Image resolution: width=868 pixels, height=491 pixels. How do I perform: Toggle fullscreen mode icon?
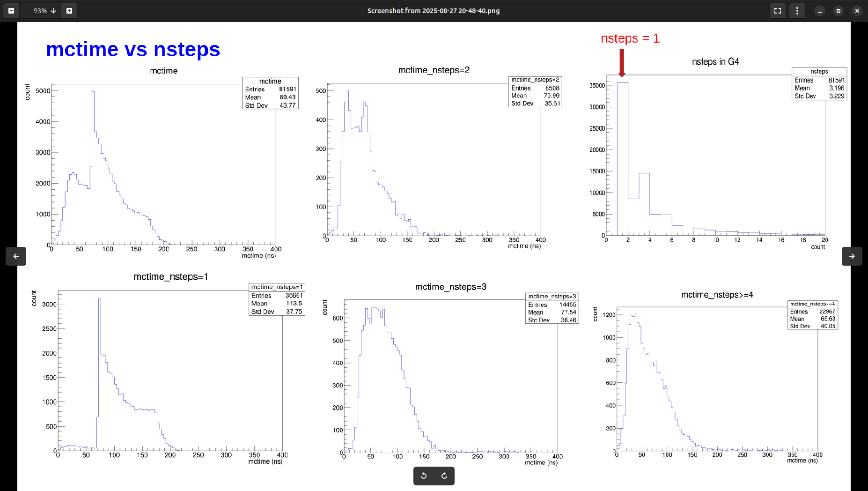pos(778,11)
